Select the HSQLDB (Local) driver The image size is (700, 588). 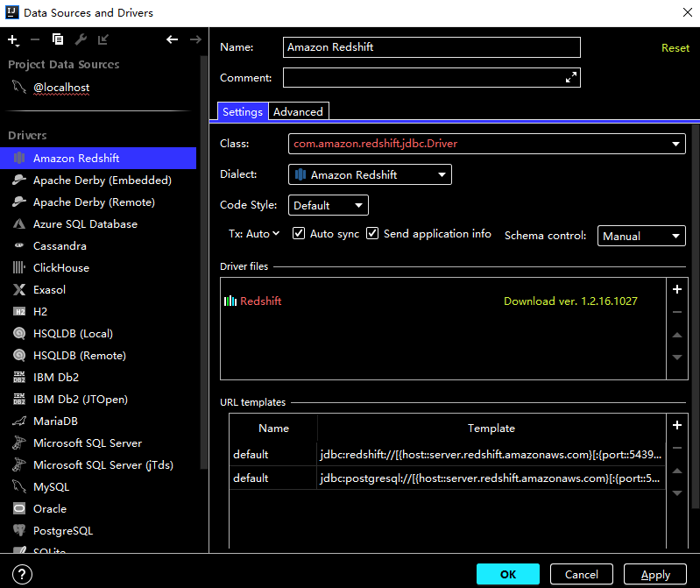98,333
